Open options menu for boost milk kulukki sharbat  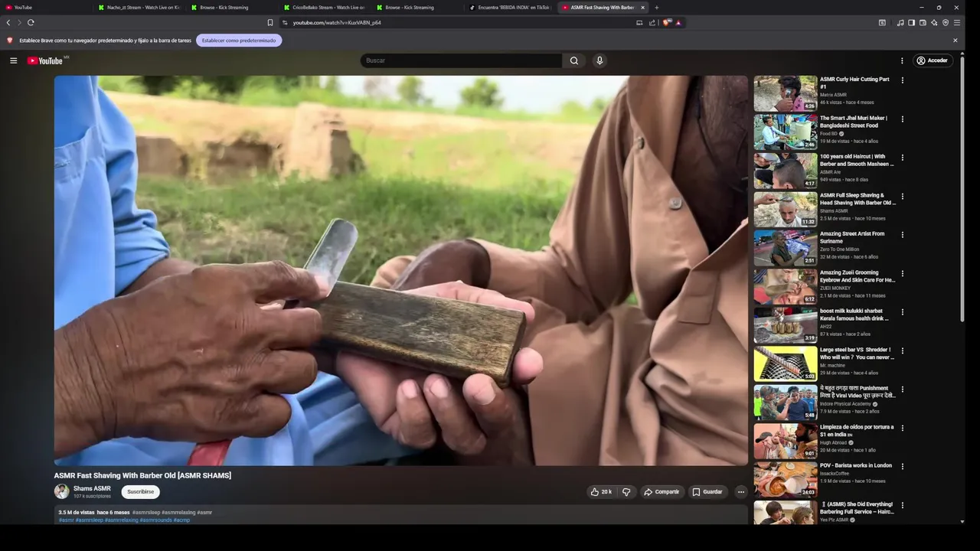coord(902,312)
